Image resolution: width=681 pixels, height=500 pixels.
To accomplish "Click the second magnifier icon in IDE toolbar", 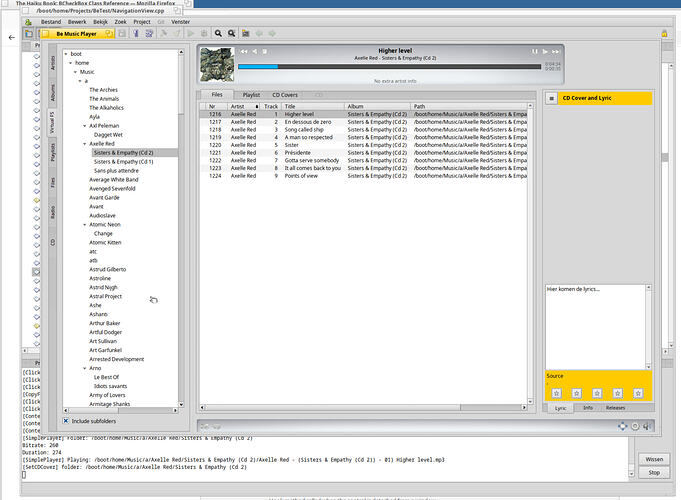I will (x=231, y=33).
